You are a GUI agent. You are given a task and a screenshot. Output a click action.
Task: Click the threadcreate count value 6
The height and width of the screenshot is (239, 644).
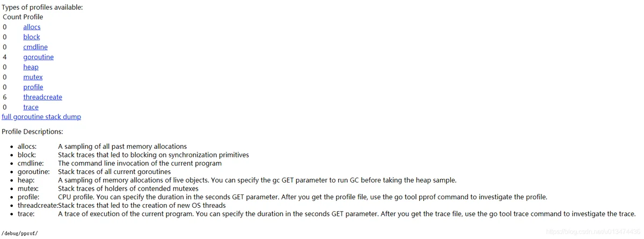point(5,97)
